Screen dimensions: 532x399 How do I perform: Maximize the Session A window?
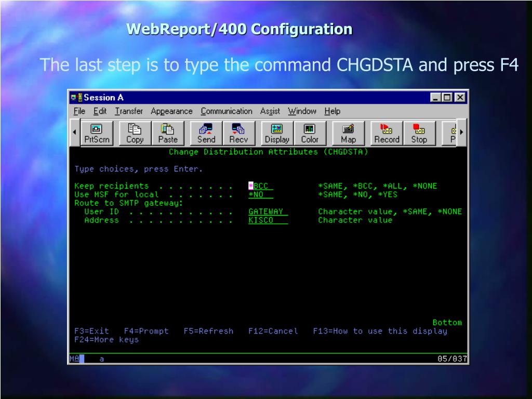click(447, 98)
